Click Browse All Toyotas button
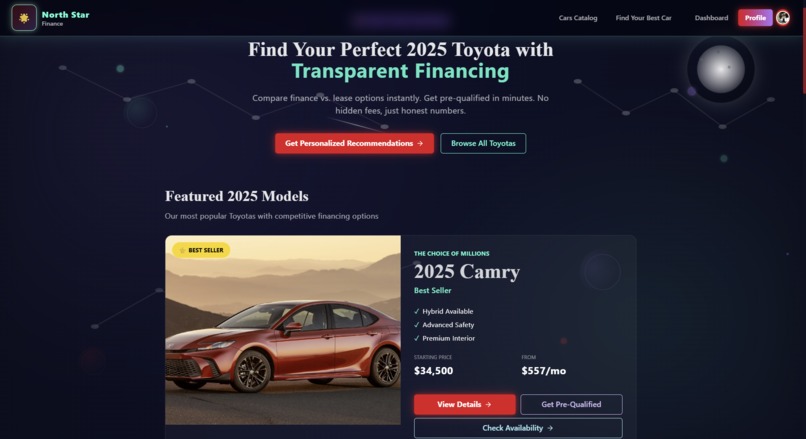Screen dimensions: 806x439 (x=483, y=143)
